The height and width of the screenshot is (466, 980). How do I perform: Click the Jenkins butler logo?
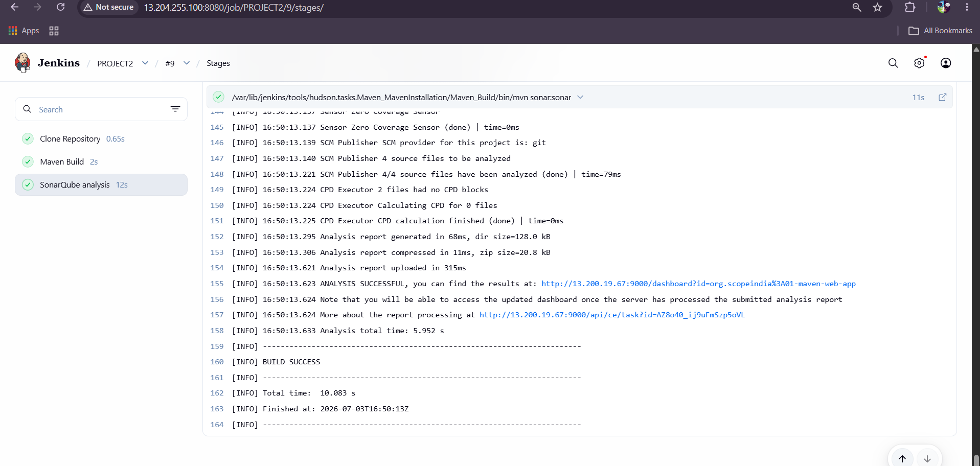(x=22, y=63)
